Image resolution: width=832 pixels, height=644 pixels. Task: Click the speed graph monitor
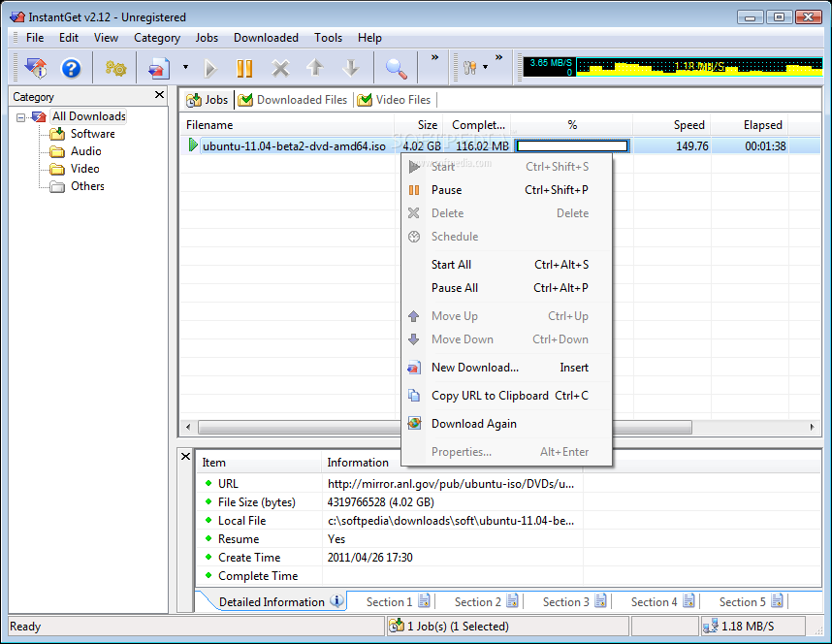[x=673, y=66]
